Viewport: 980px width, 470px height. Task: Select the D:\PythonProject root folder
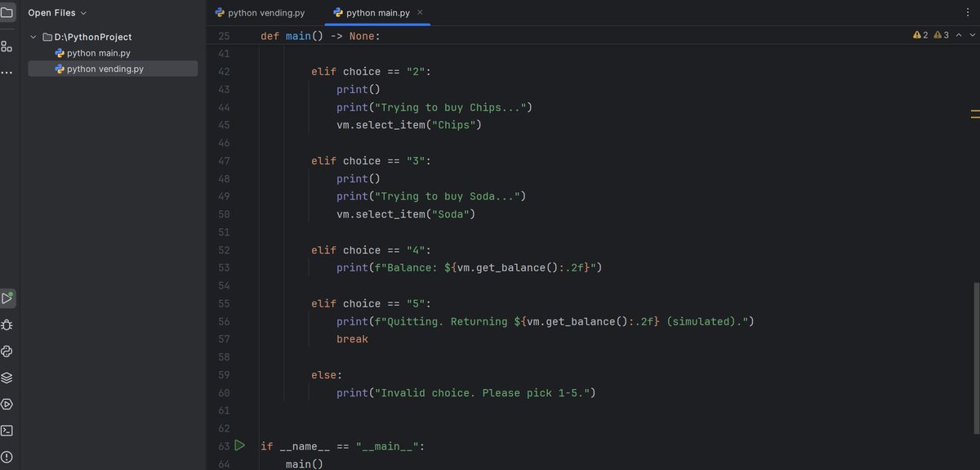(x=87, y=37)
